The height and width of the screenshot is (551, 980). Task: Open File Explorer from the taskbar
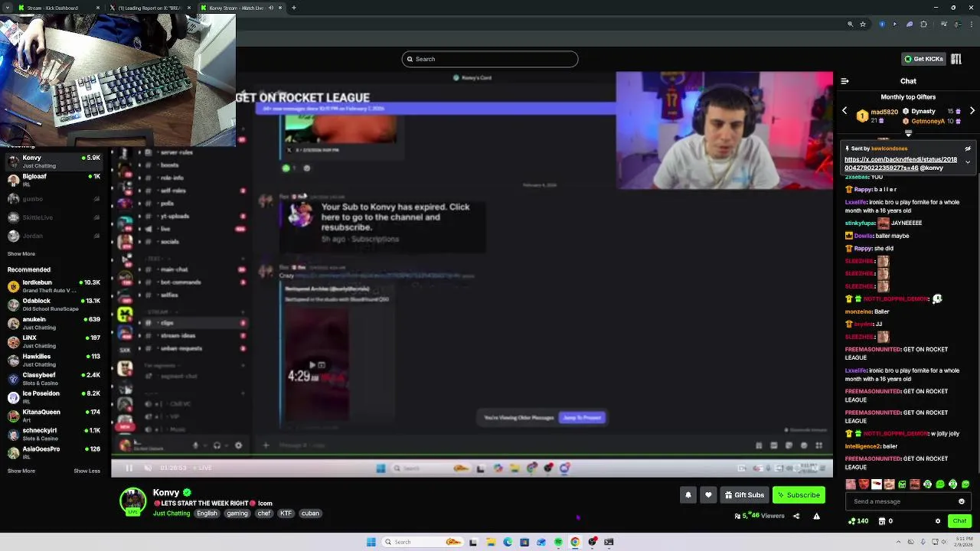pos(490,542)
